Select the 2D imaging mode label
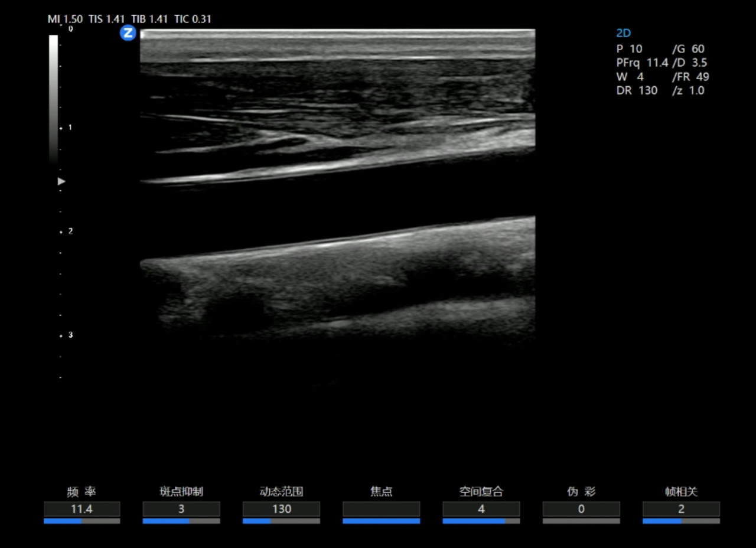756x548 pixels. click(x=623, y=34)
